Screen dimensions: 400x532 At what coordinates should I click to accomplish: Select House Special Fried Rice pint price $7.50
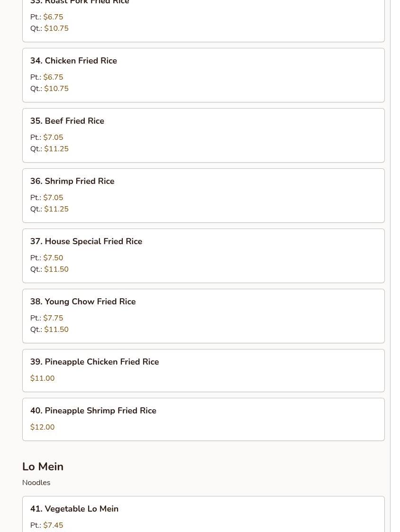53,258
